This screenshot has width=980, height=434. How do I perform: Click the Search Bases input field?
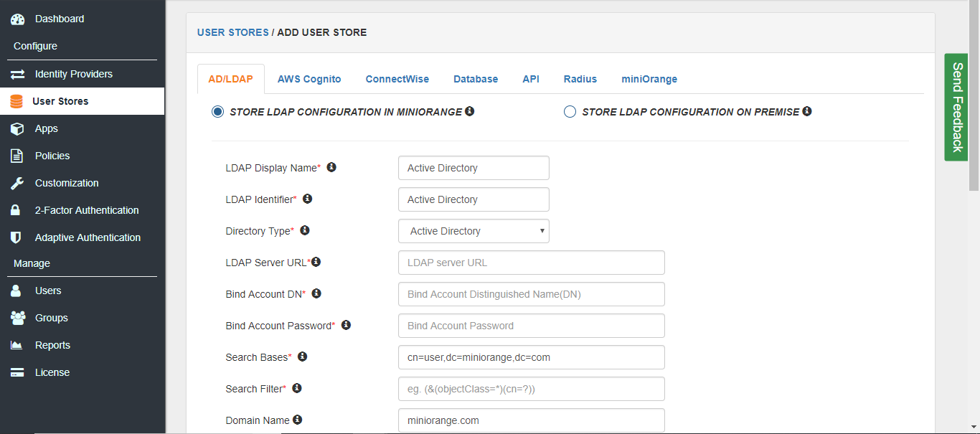[x=532, y=357]
